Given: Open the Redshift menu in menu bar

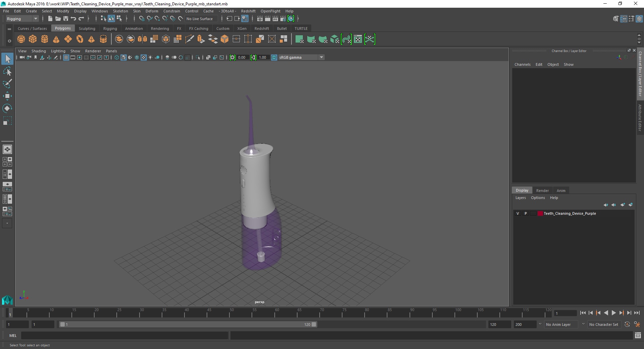Looking at the screenshot, I should 248,11.
